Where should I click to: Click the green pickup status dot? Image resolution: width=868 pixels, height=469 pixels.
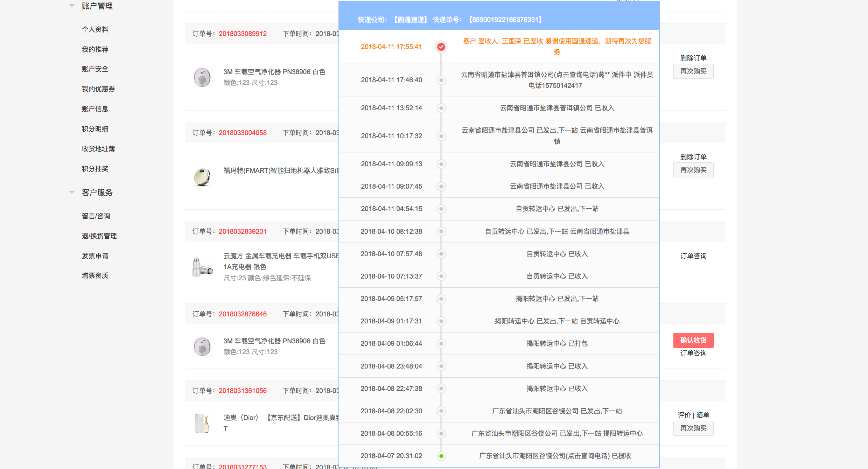pos(441,456)
